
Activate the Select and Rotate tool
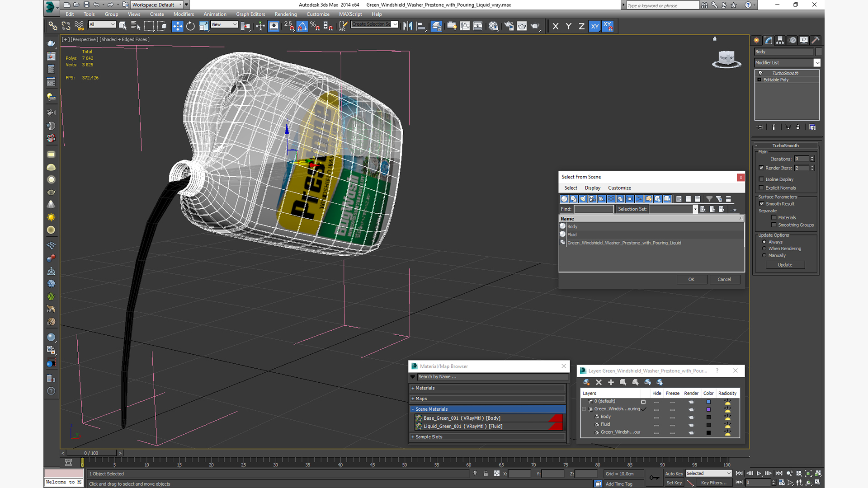coord(190,26)
